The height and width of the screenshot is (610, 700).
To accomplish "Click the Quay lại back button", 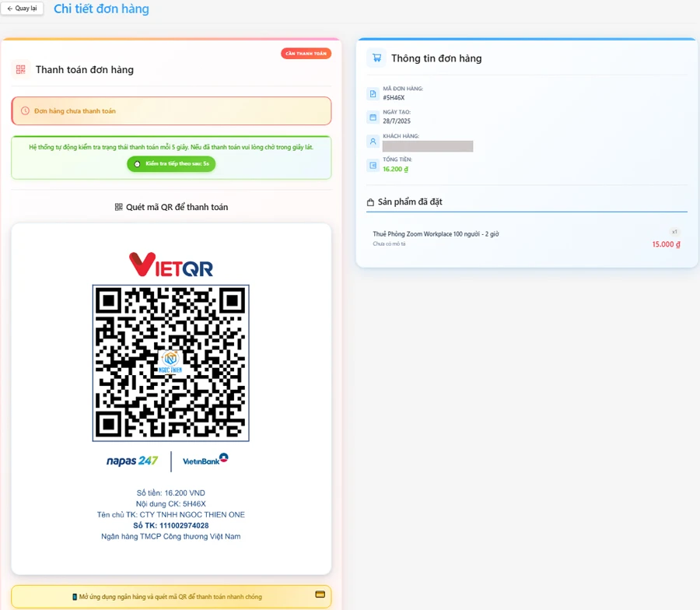I will click(x=22, y=8).
